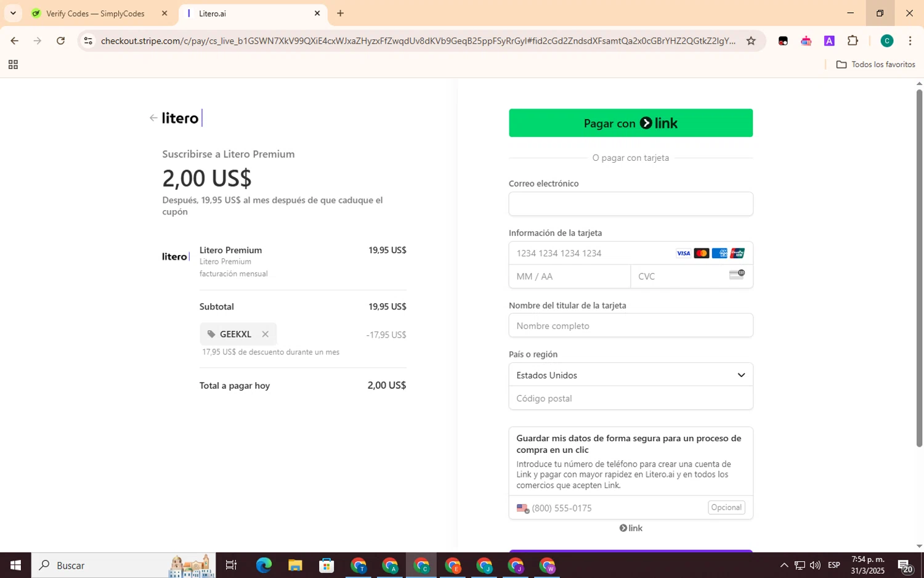Show hidden system tray icons

click(x=784, y=565)
